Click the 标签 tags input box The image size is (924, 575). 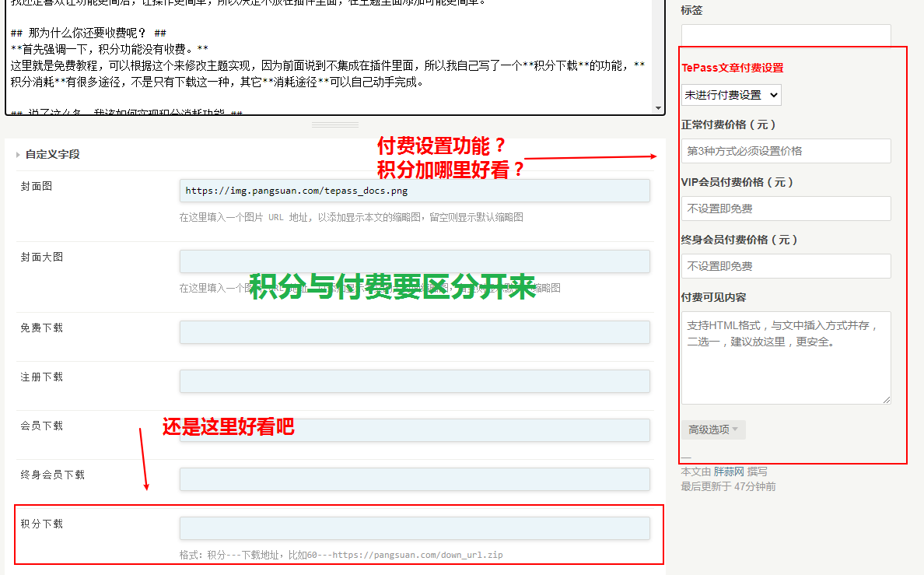(786, 36)
